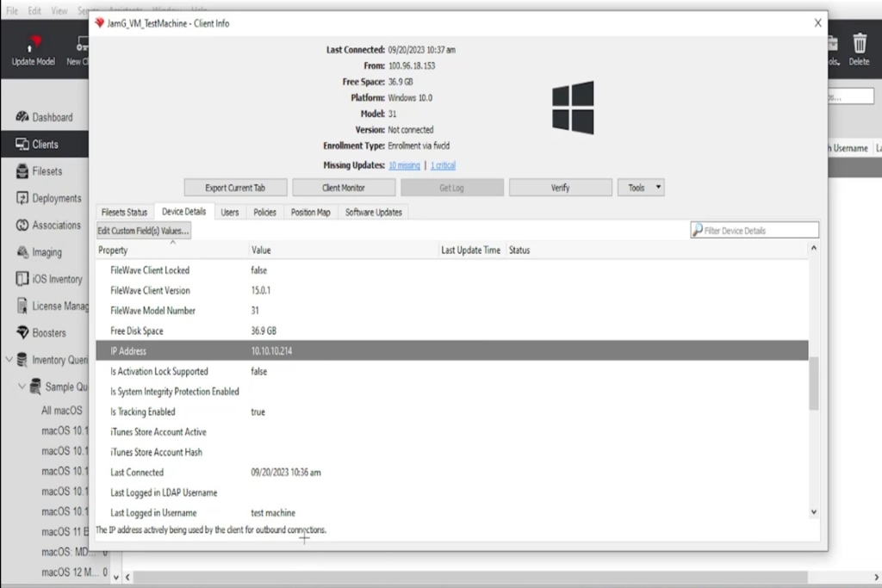Open the Policies tab
882x588 pixels.
(x=265, y=213)
